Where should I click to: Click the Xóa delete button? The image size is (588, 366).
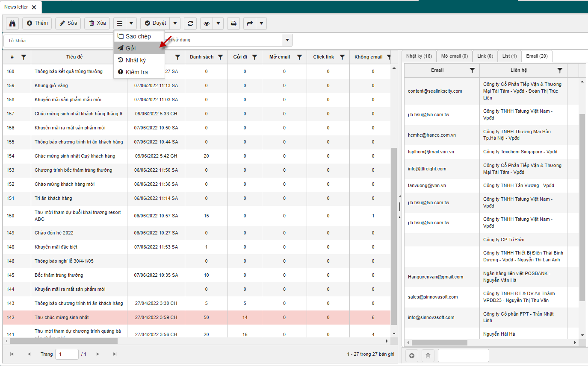click(97, 23)
